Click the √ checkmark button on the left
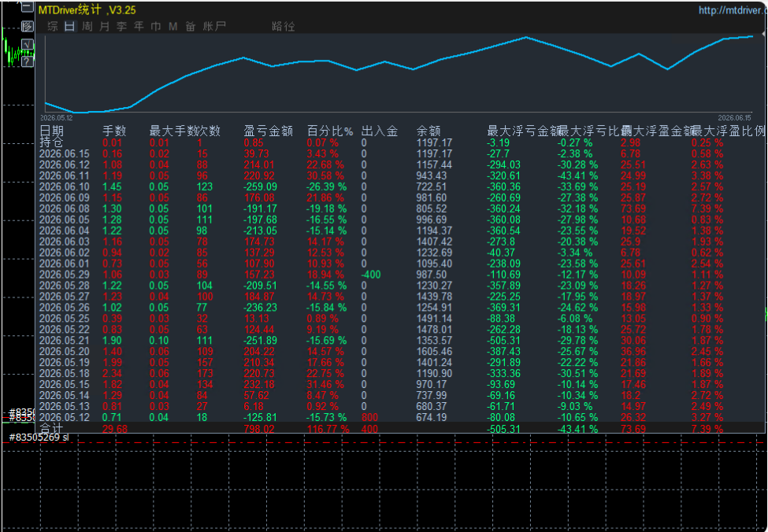The image size is (768, 532). coord(28,44)
